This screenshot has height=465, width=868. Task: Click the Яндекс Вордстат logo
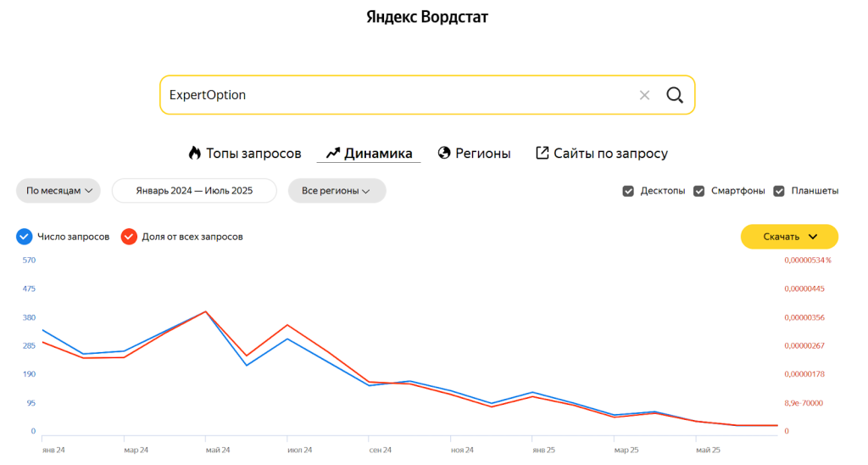pyautogui.click(x=427, y=17)
